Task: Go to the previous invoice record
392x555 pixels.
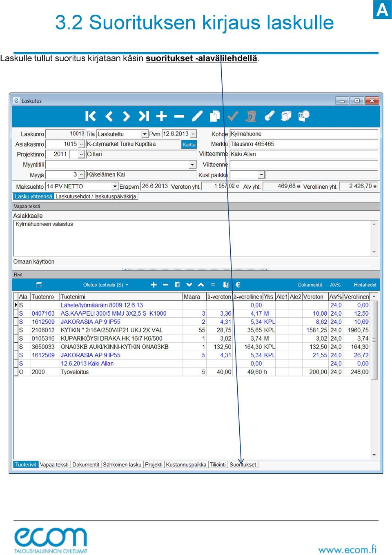Action: pyautogui.click(x=109, y=116)
